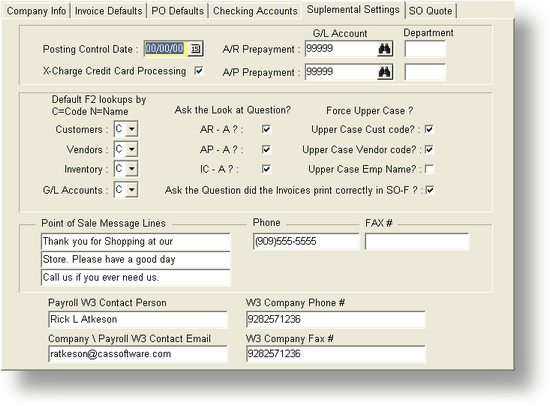
Task: Select Suplemental Settings tab
Action: [x=353, y=10]
